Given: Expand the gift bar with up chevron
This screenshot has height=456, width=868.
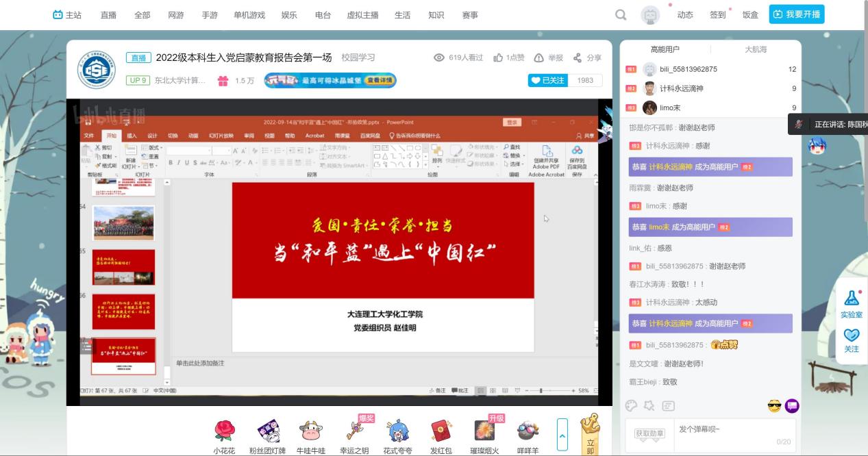Looking at the screenshot, I should (x=562, y=435).
